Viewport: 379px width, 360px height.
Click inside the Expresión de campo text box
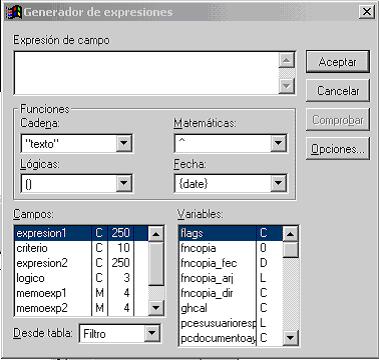(x=147, y=73)
